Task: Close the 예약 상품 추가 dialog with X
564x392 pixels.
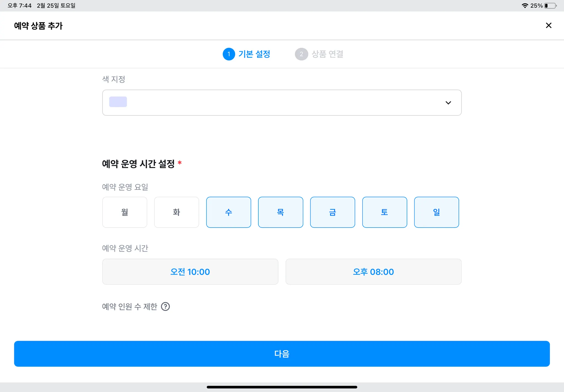Action: point(548,25)
